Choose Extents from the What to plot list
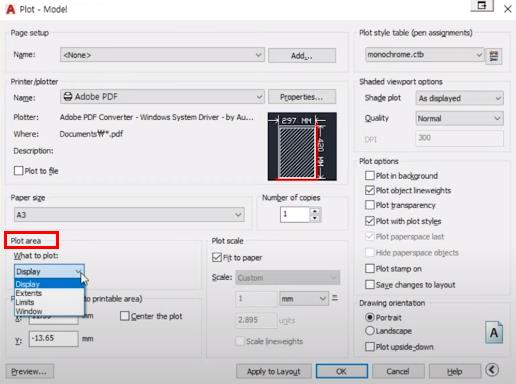The image size is (516, 384). 49,293
